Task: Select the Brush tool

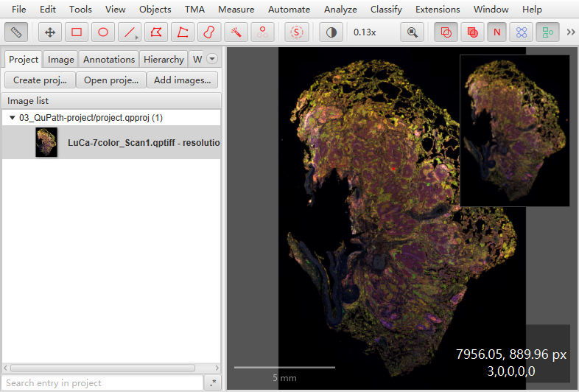Action: coord(209,32)
